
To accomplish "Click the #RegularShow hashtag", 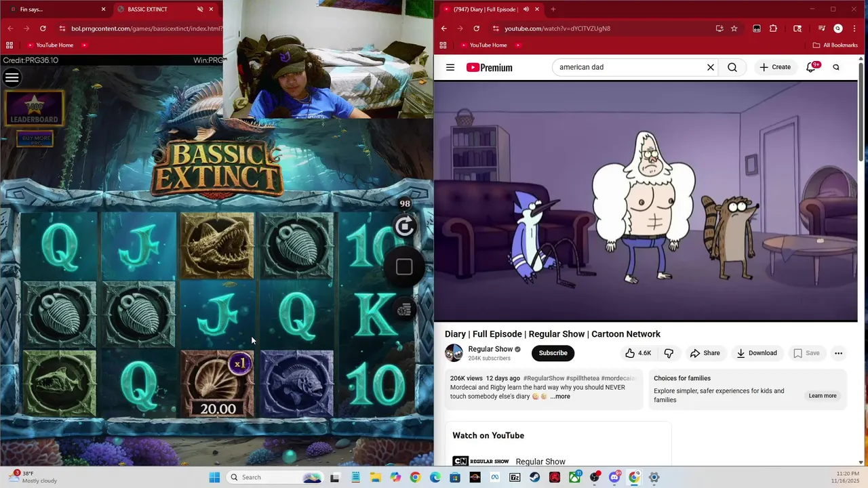I will pos(544,378).
